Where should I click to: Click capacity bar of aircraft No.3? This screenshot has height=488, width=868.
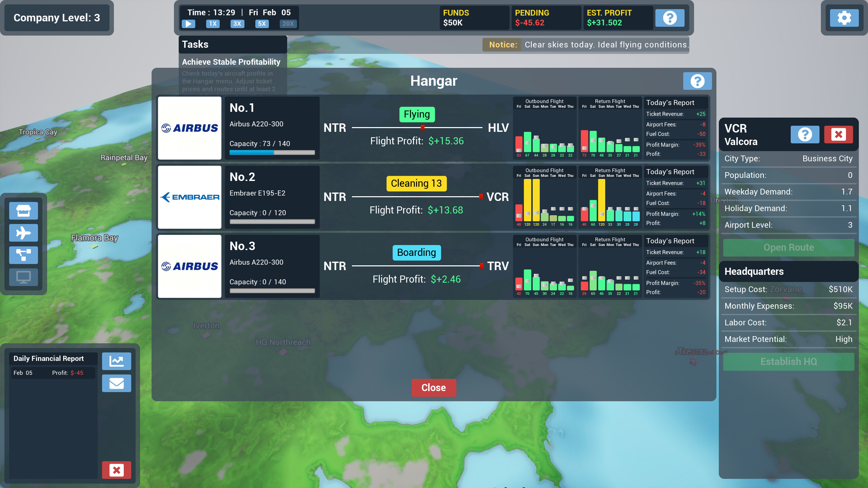pos(272,291)
